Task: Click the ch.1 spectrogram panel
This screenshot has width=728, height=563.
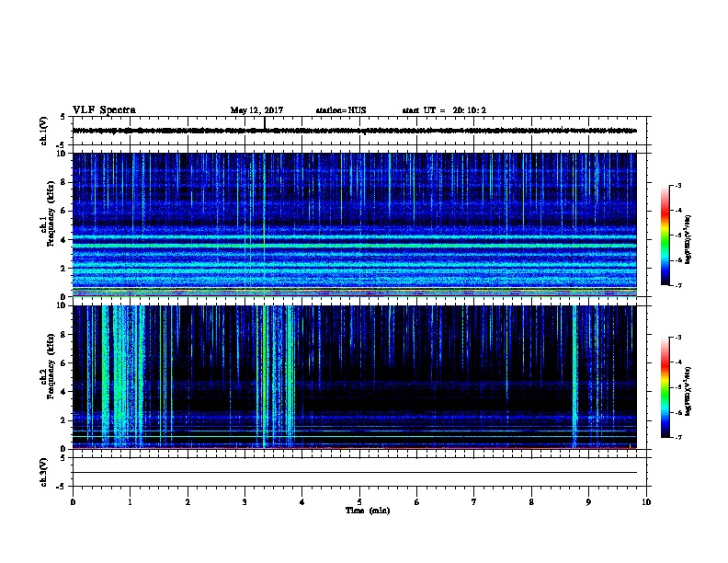Action: coord(355,224)
